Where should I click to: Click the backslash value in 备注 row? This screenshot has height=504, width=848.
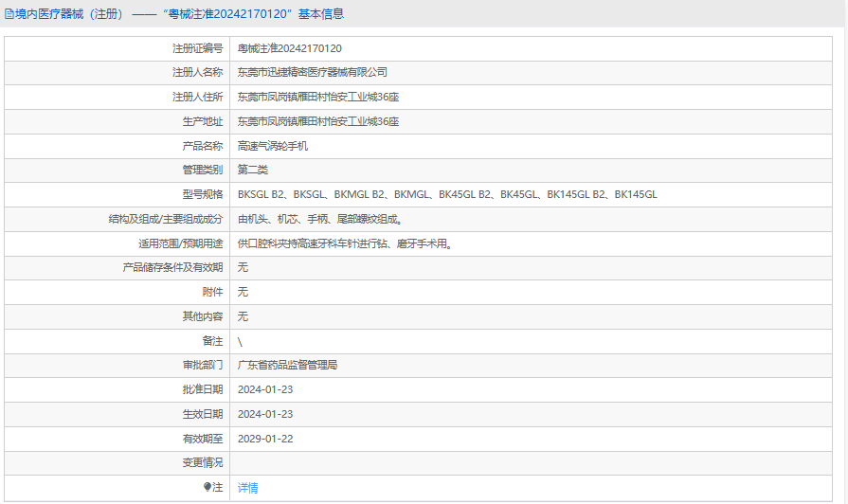[240, 342]
